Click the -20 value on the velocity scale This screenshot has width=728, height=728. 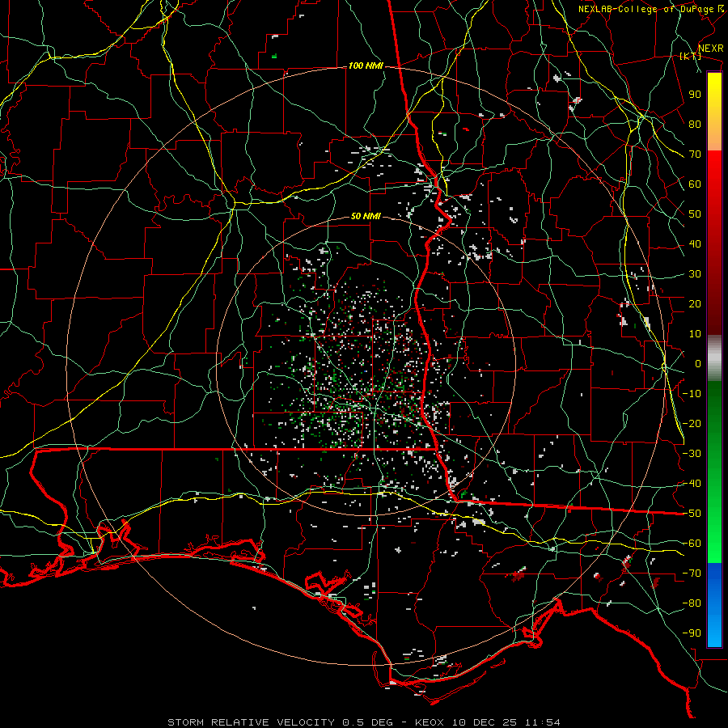692,424
